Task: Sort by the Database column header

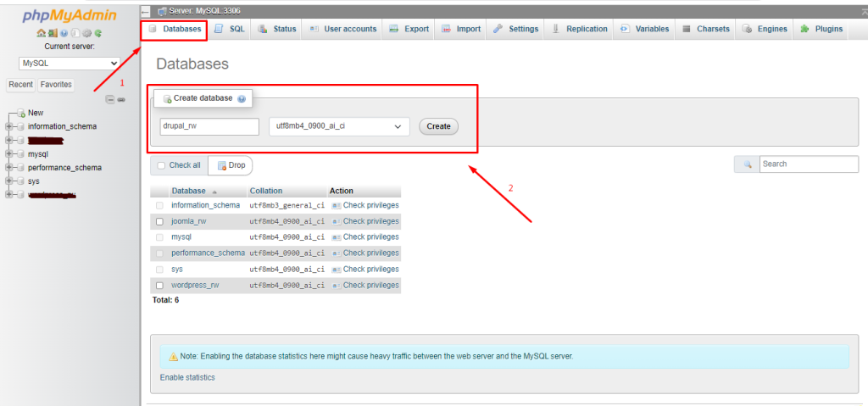Action: click(x=188, y=191)
